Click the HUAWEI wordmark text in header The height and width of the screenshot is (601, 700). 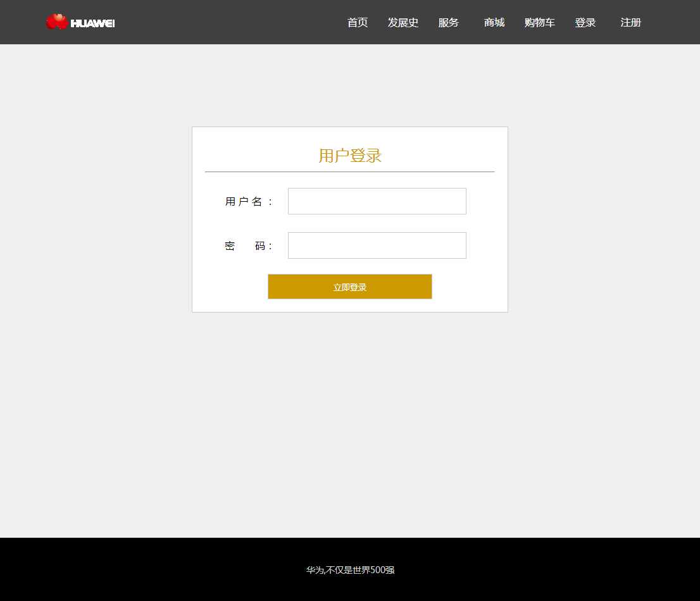click(x=92, y=23)
